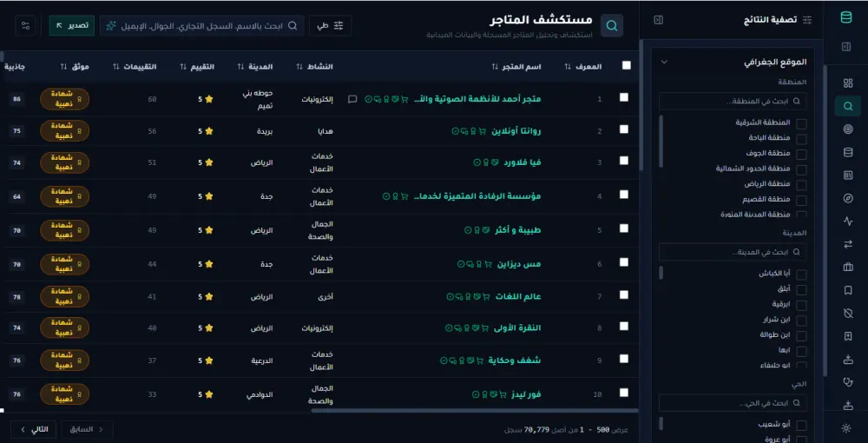Viewport: 868px width, 443px height.
Task: Open the database cylinder icon below the target
Action: 848,152
